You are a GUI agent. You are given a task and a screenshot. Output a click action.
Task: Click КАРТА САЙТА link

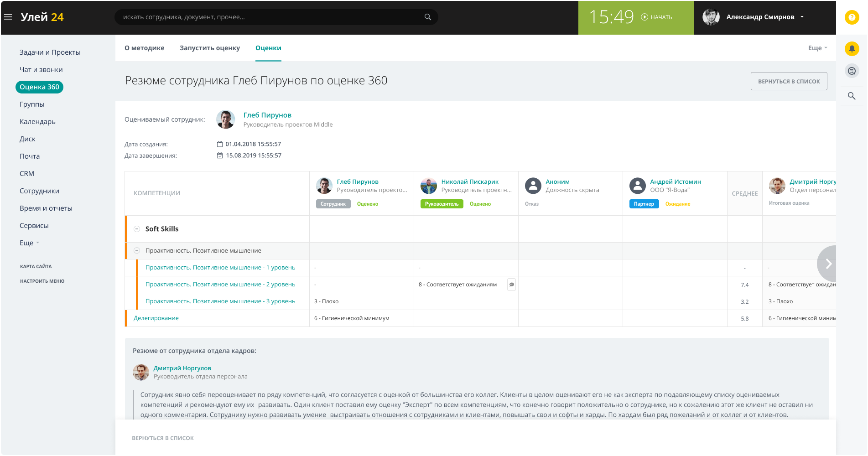[x=36, y=266]
